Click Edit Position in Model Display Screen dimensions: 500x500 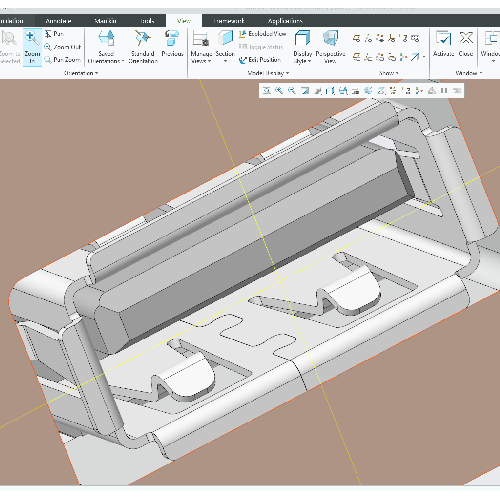pyautogui.click(x=260, y=60)
